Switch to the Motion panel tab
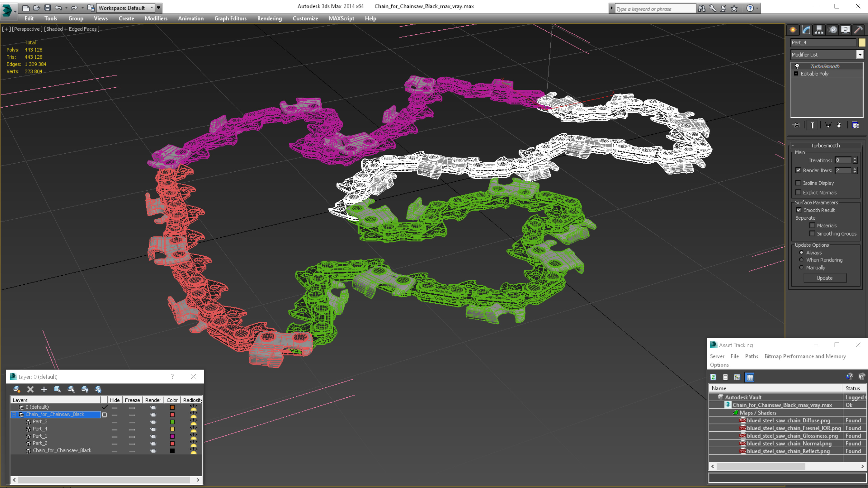Viewport: 868px width, 488px height. point(833,30)
